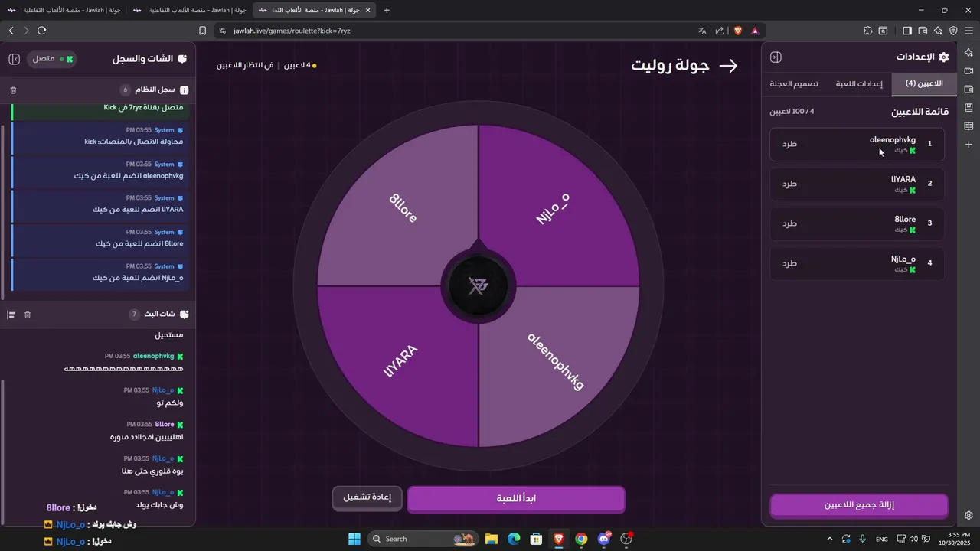Toggle Kick connection status pill

point(53,59)
